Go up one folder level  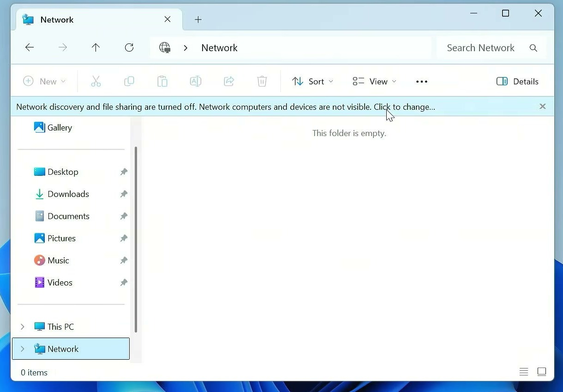96,48
